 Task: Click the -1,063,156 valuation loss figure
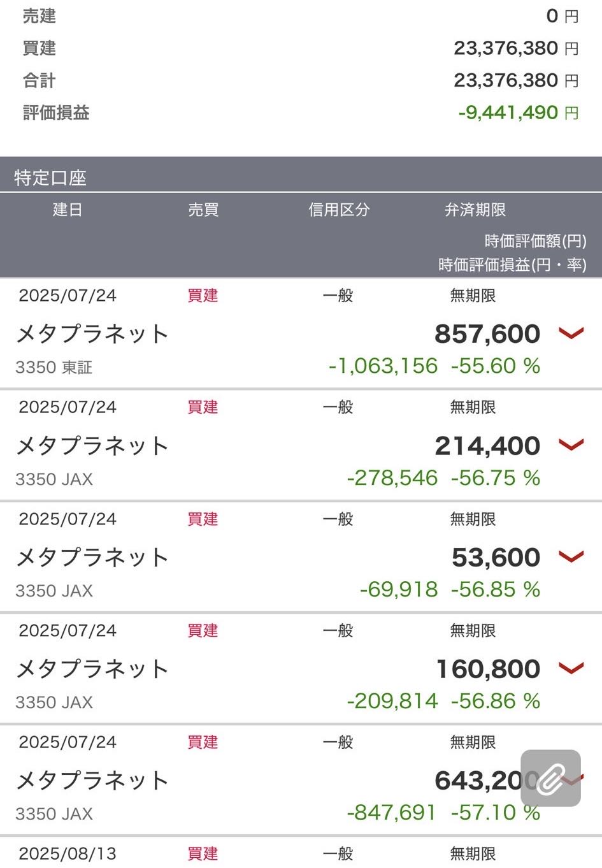pyautogui.click(x=383, y=366)
